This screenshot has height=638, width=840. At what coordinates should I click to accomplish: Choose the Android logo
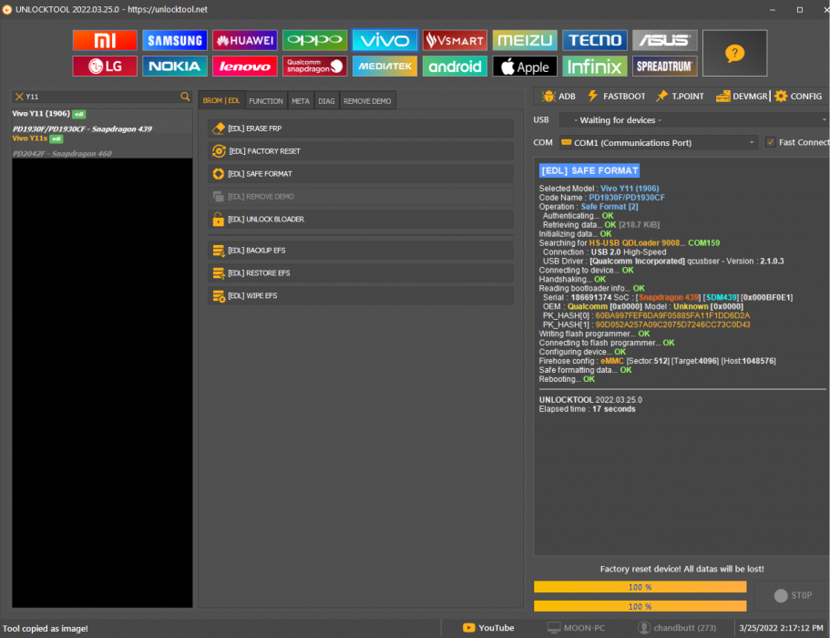pyautogui.click(x=455, y=66)
